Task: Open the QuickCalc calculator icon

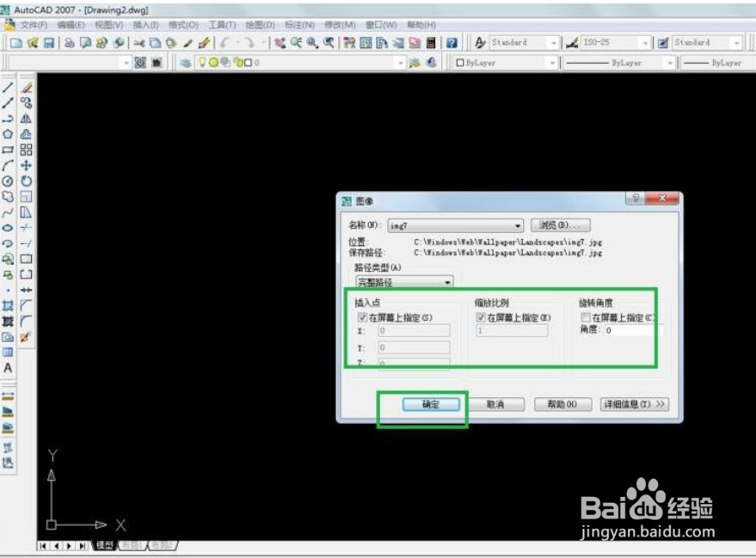Action: (431, 43)
